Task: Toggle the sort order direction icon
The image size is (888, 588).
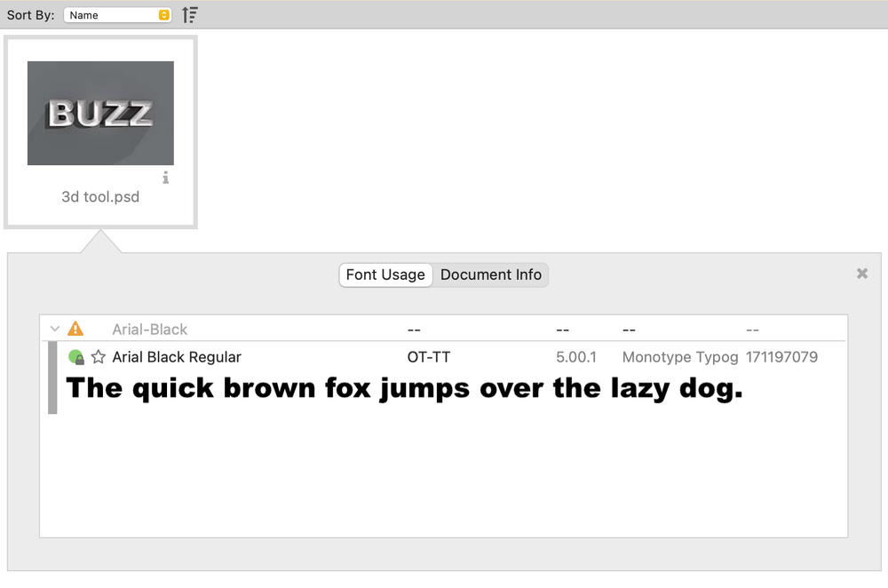Action: (x=190, y=15)
